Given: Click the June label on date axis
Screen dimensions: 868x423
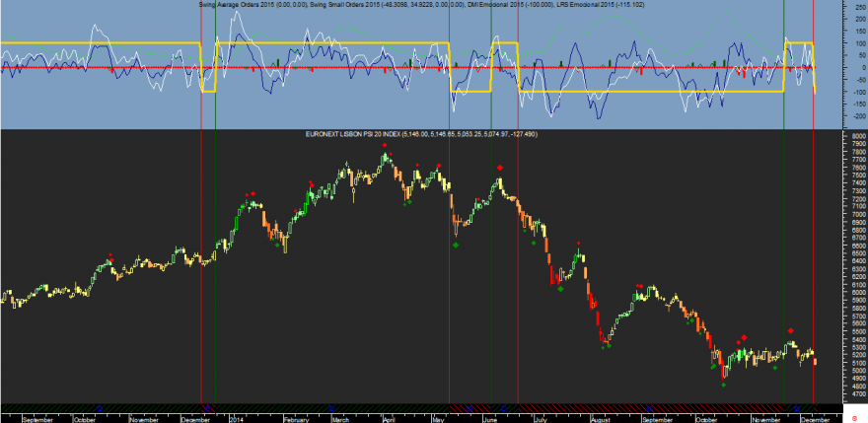Looking at the screenshot, I should click(x=490, y=420).
